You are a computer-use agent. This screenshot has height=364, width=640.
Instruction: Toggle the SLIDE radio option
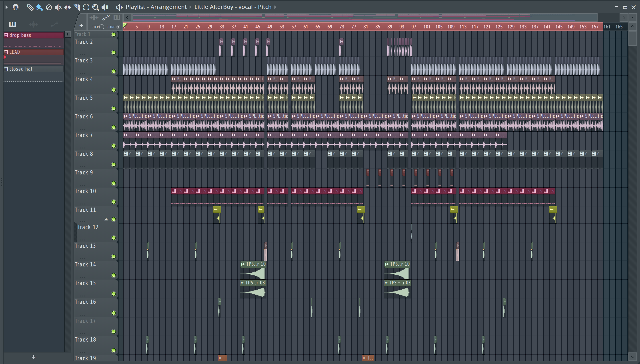[118, 27]
